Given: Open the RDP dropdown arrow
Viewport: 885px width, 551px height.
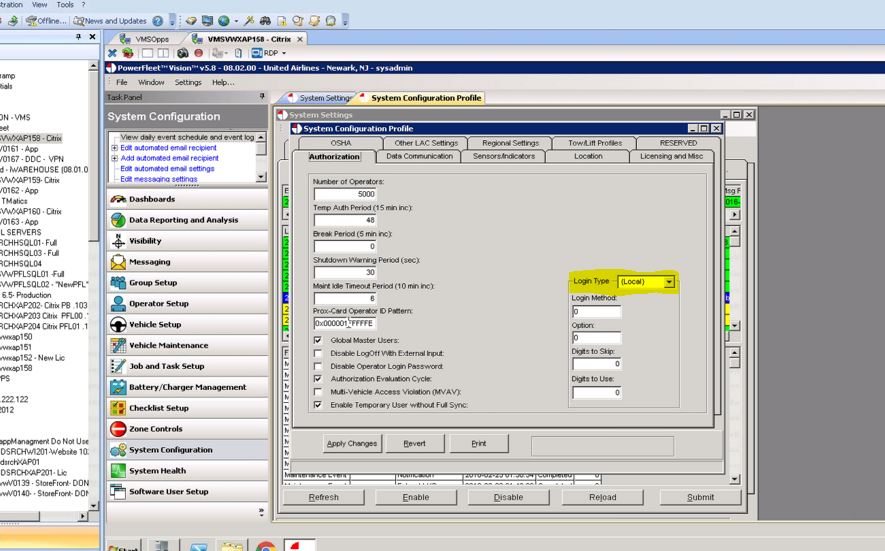Looking at the screenshot, I should (284, 53).
